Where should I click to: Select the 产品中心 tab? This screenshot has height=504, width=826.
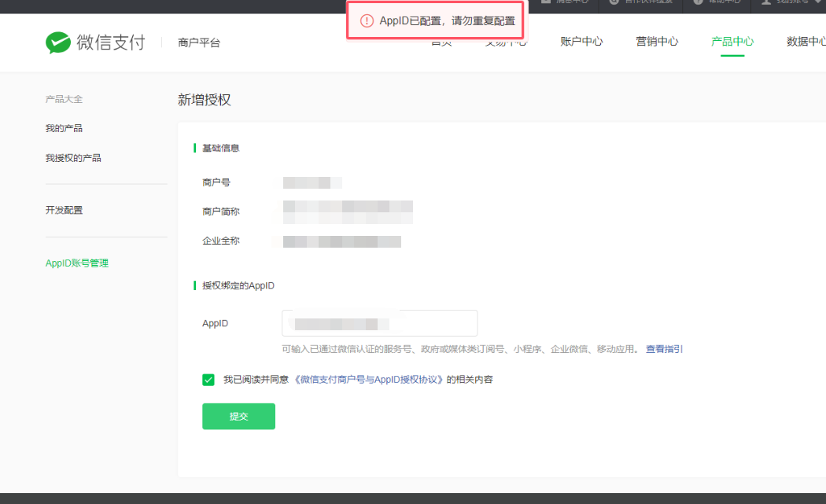pyautogui.click(x=732, y=42)
